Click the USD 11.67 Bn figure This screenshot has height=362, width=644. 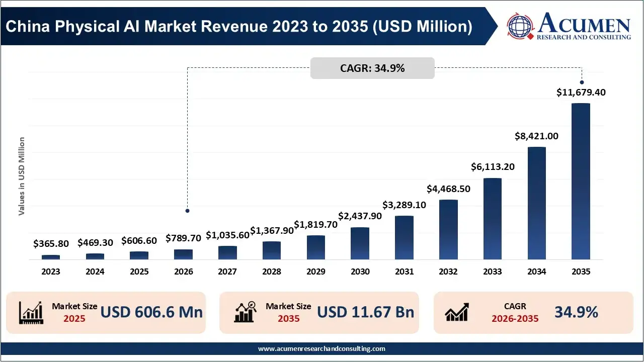click(366, 312)
